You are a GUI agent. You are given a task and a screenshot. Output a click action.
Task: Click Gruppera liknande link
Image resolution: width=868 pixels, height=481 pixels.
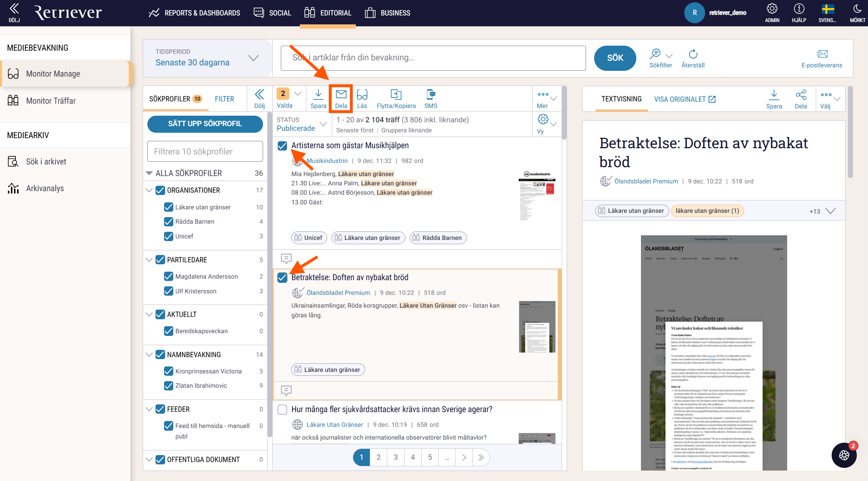coord(406,130)
